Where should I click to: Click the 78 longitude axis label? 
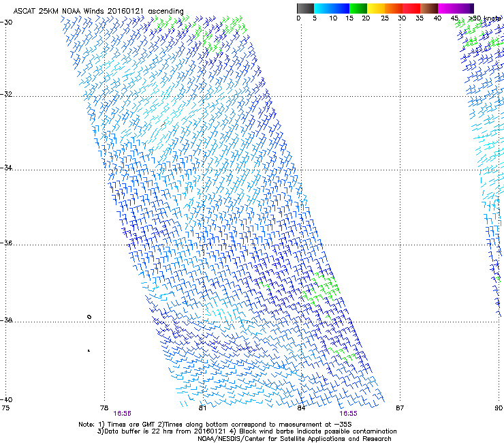coord(104,408)
